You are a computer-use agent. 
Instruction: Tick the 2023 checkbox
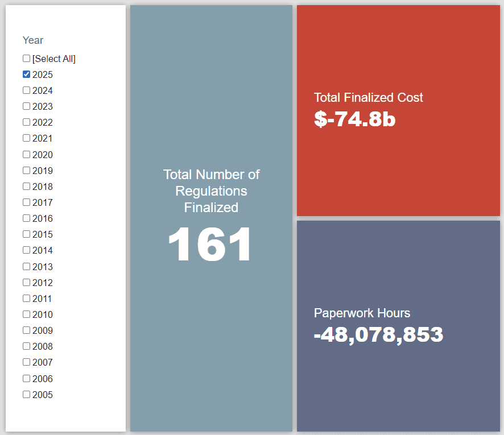pos(27,106)
